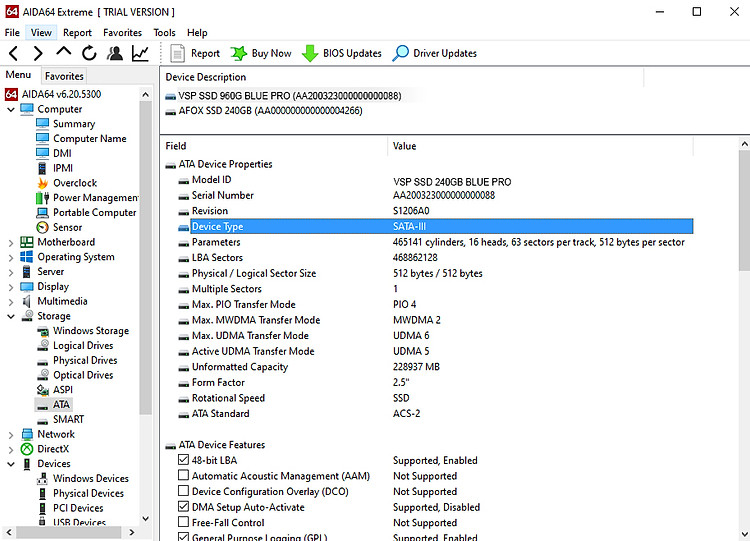Select Optical Drives in tree
750x541 pixels.
pyautogui.click(x=83, y=375)
